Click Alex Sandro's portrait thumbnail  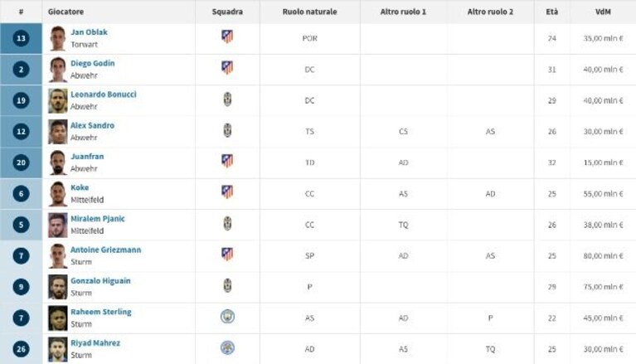point(57,132)
